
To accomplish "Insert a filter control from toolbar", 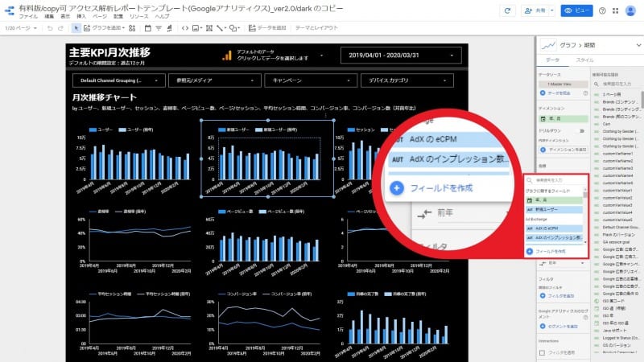I will [159, 28].
